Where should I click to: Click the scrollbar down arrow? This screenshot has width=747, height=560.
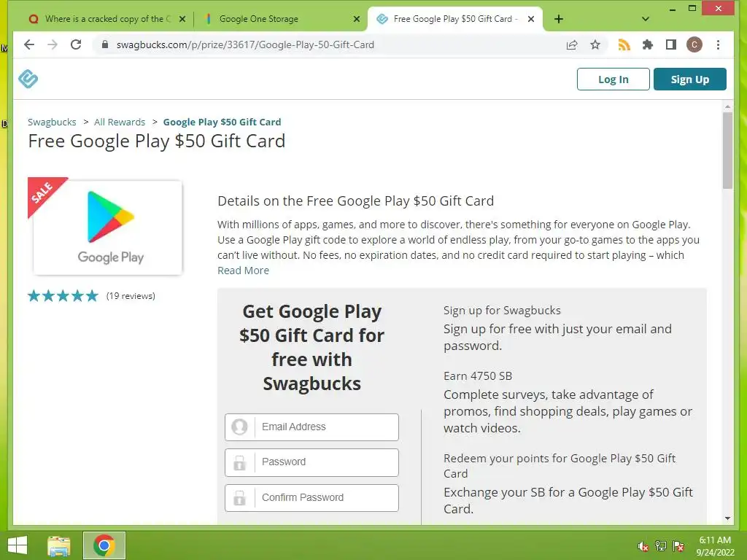[x=727, y=518]
